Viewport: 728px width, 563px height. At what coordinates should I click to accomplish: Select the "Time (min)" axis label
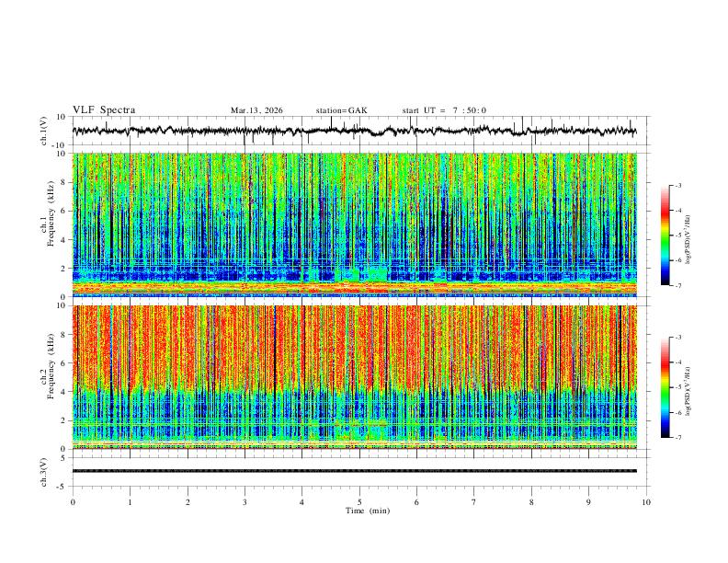(368, 511)
